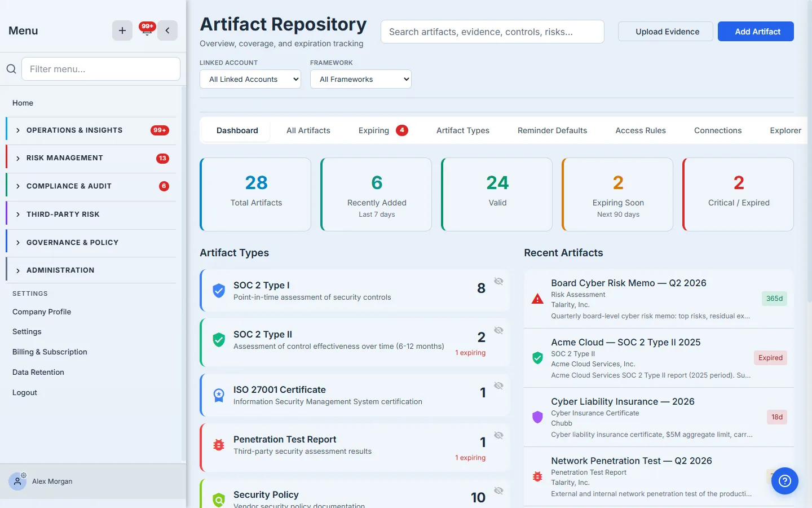Click the ISO 27001 Certificate ribbon icon
The width and height of the screenshot is (812, 508).
click(219, 395)
